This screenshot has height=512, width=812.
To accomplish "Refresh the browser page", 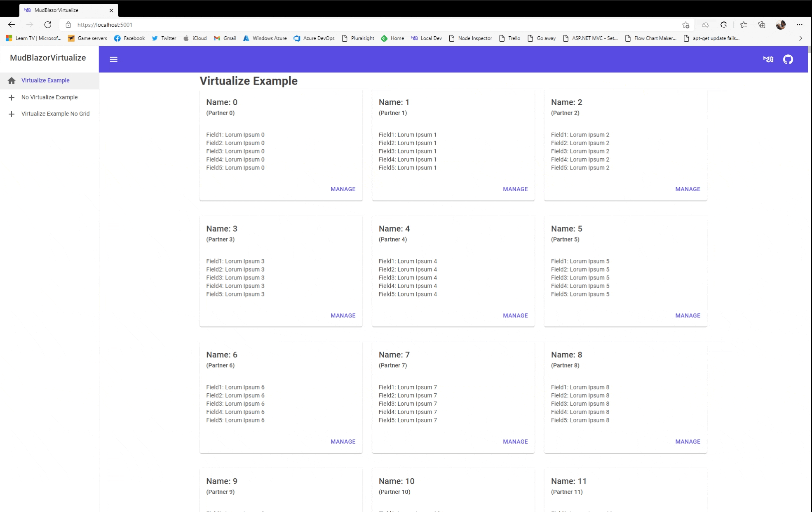I will (x=48, y=25).
